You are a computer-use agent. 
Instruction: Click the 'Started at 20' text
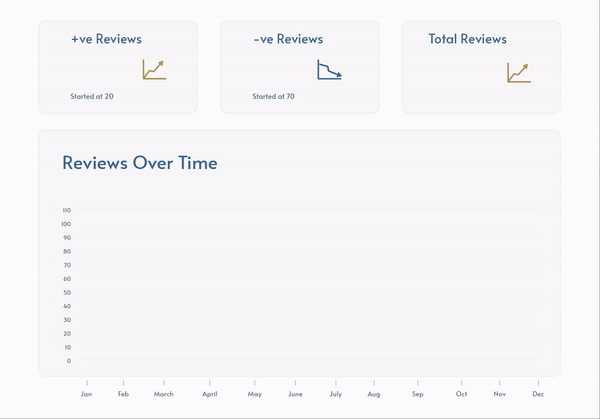[x=92, y=97]
